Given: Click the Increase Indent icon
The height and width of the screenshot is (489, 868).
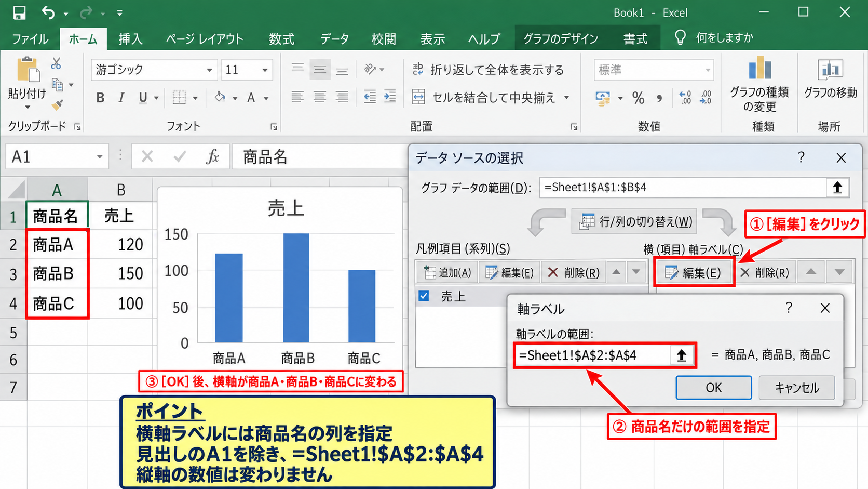Looking at the screenshot, I should [390, 97].
